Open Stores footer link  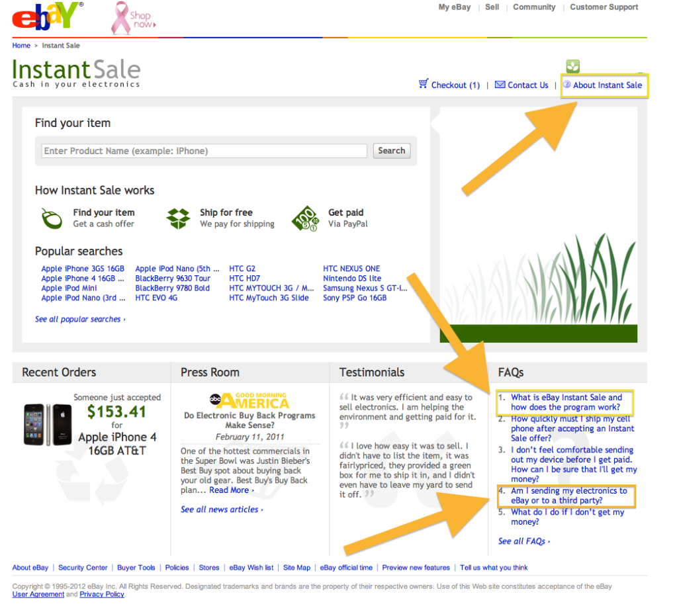[x=209, y=568]
